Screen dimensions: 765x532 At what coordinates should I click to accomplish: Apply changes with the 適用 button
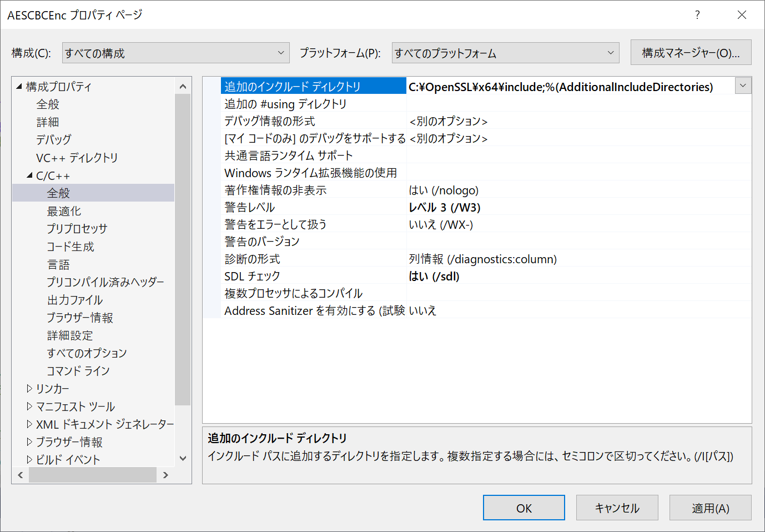click(x=710, y=507)
